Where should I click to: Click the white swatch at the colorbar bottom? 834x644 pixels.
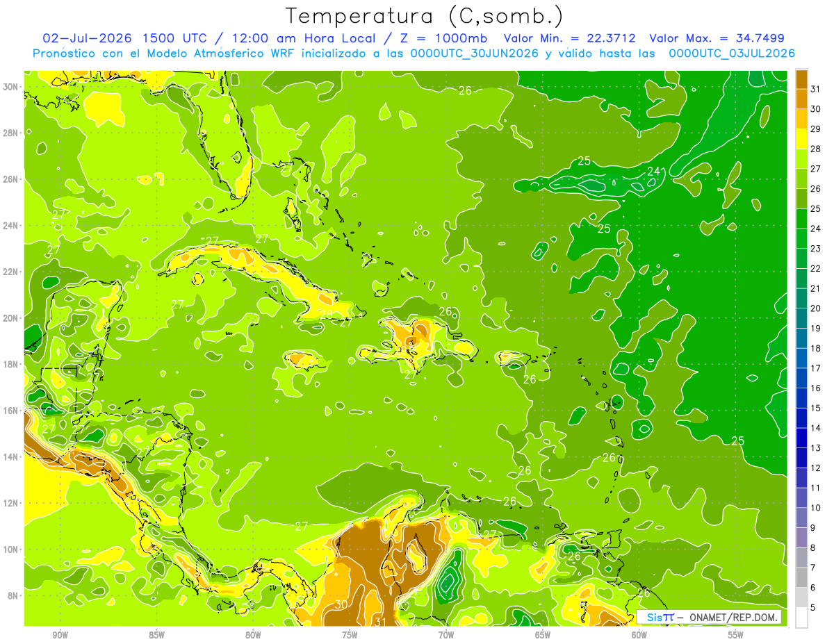801,618
